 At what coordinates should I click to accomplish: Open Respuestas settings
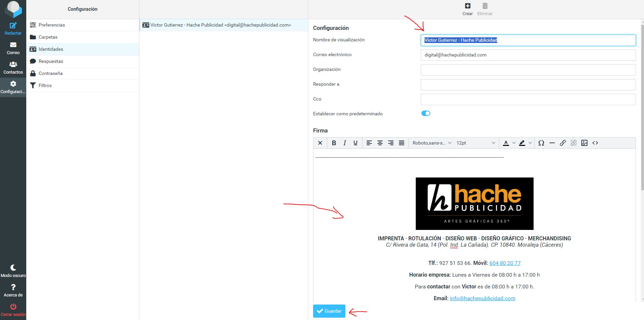tap(82, 62)
